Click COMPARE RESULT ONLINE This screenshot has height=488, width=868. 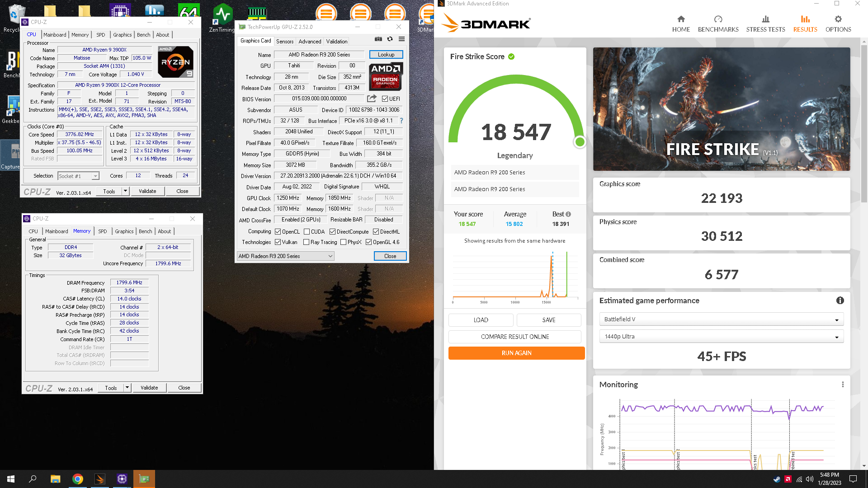pos(514,337)
